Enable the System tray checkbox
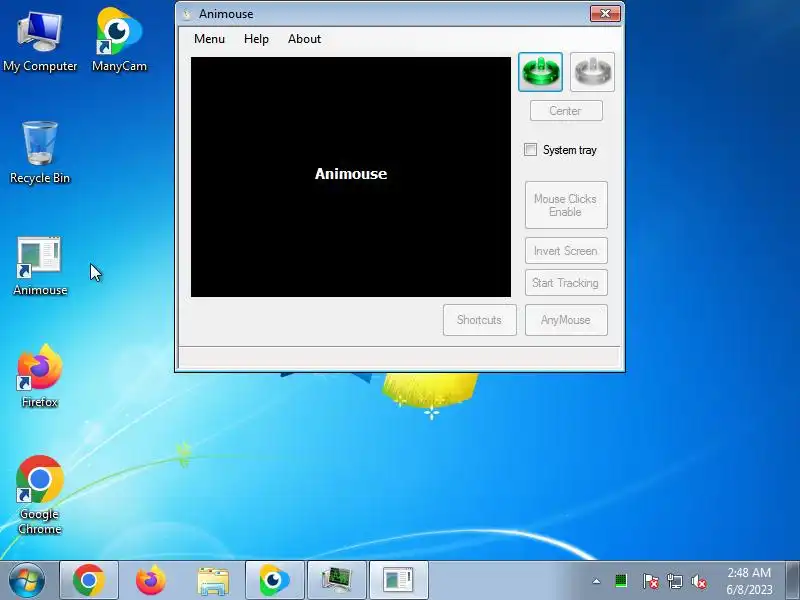Screen dimensions: 800x600 tap(531, 149)
